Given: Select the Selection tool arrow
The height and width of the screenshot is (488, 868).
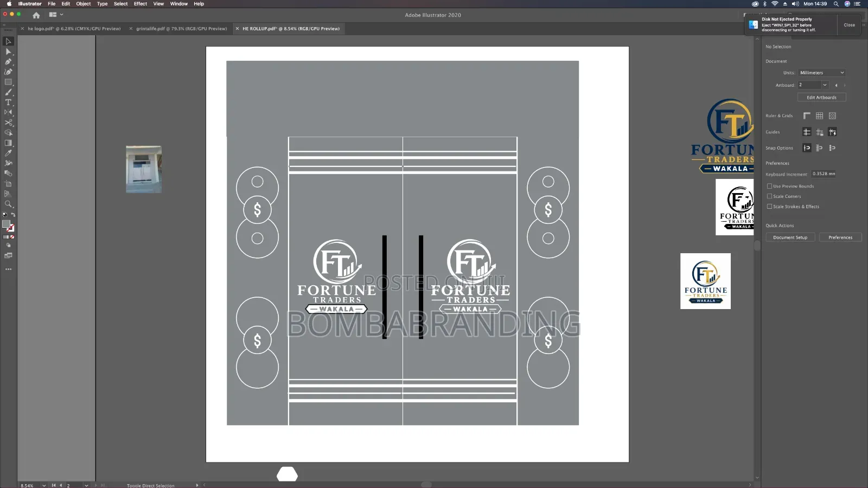Looking at the screenshot, I should [8, 41].
